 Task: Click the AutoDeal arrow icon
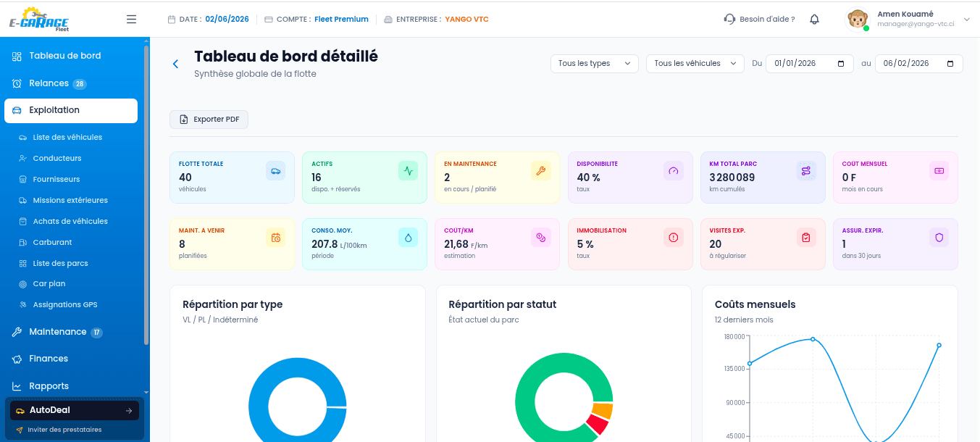pyautogui.click(x=129, y=411)
